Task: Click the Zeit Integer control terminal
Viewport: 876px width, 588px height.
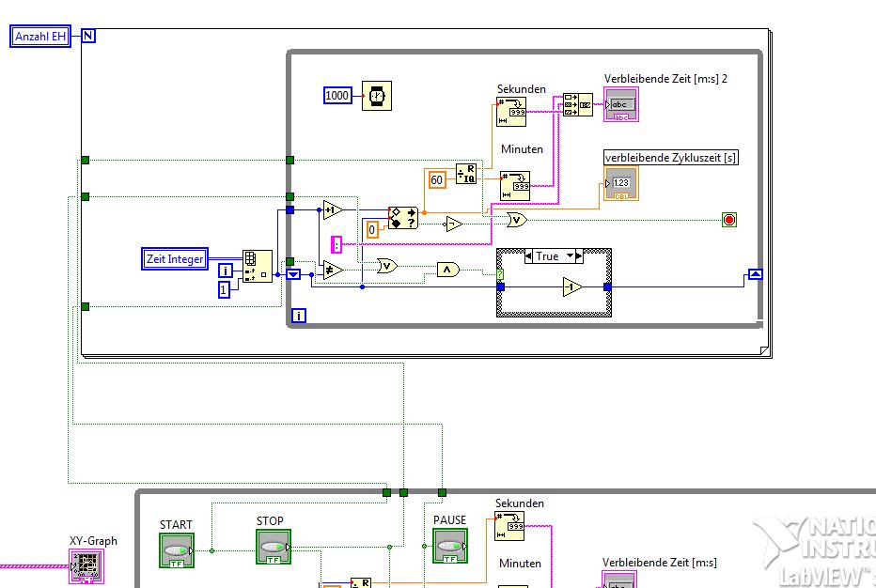Action: point(175,259)
